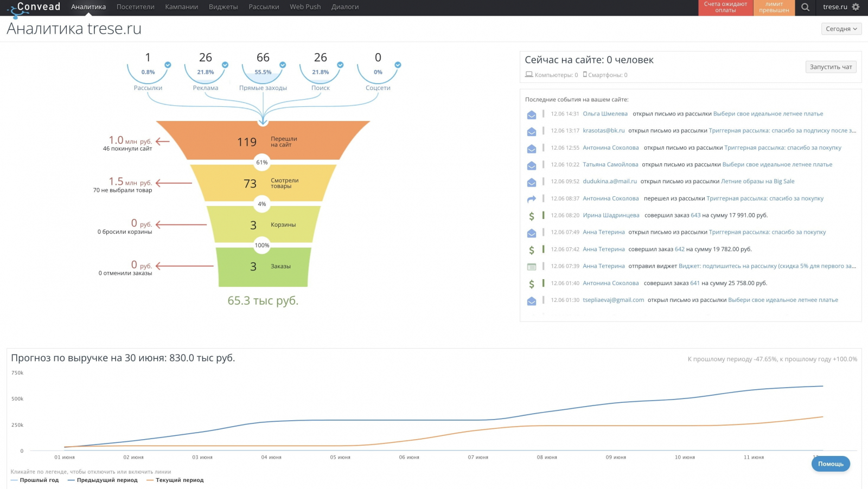Click the green Заказы funnel stage
The image size is (868, 489).
click(263, 267)
